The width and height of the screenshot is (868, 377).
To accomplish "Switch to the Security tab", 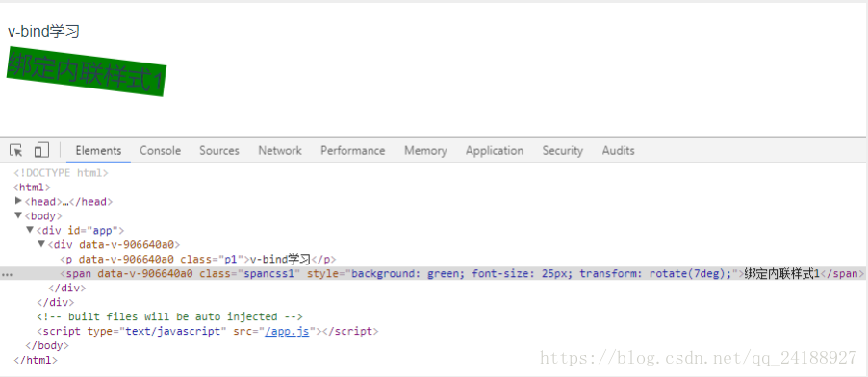I will coord(562,151).
